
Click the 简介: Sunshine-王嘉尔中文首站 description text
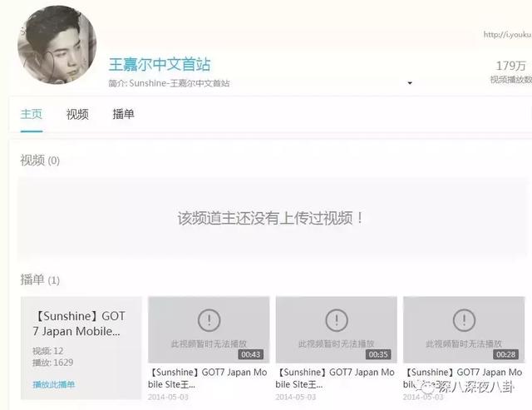pos(169,83)
